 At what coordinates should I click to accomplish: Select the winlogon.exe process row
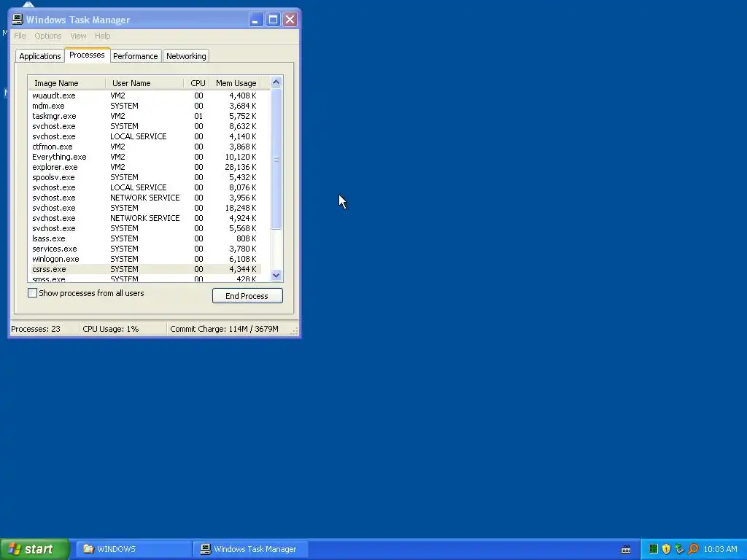[x=145, y=259]
